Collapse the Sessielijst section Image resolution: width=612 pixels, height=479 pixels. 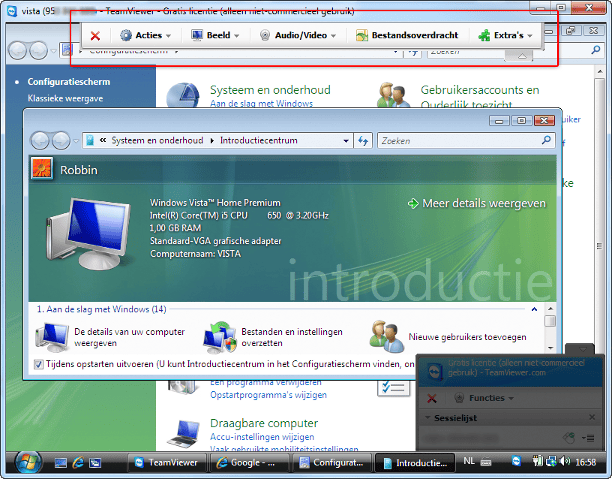[x=427, y=418]
